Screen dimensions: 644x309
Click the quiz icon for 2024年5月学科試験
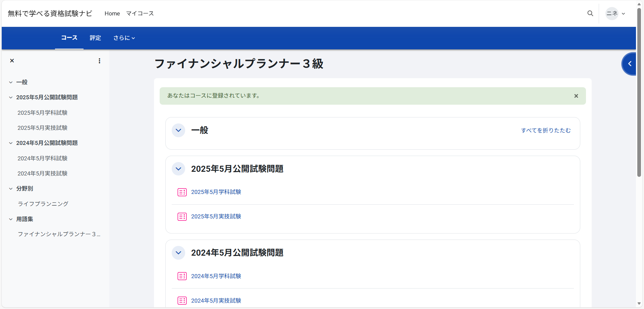[x=182, y=276]
